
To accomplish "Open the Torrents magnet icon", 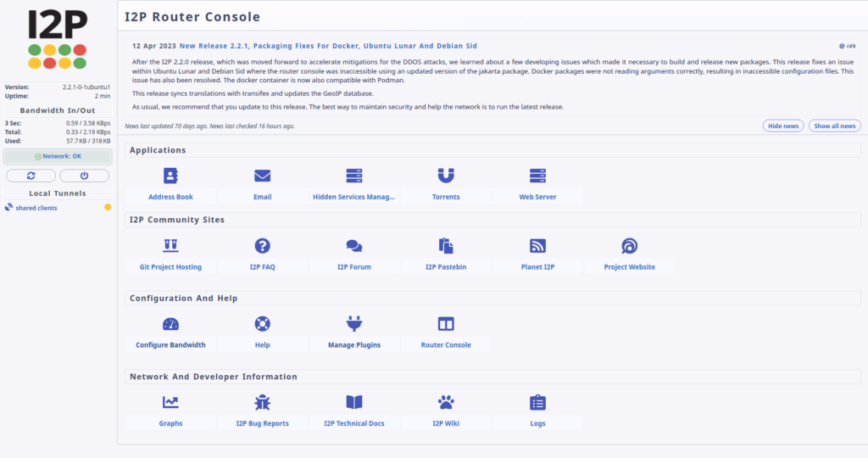I will tap(446, 176).
